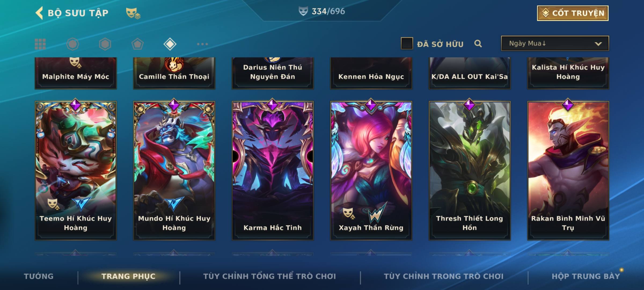The height and width of the screenshot is (290, 644).
Task: Open the golden mask collection icon
Action: (x=133, y=13)
